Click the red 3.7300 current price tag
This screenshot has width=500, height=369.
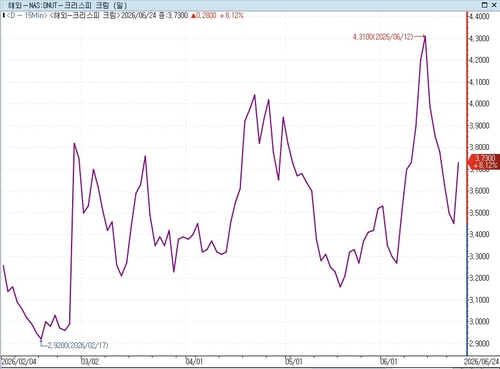[485, 162]
